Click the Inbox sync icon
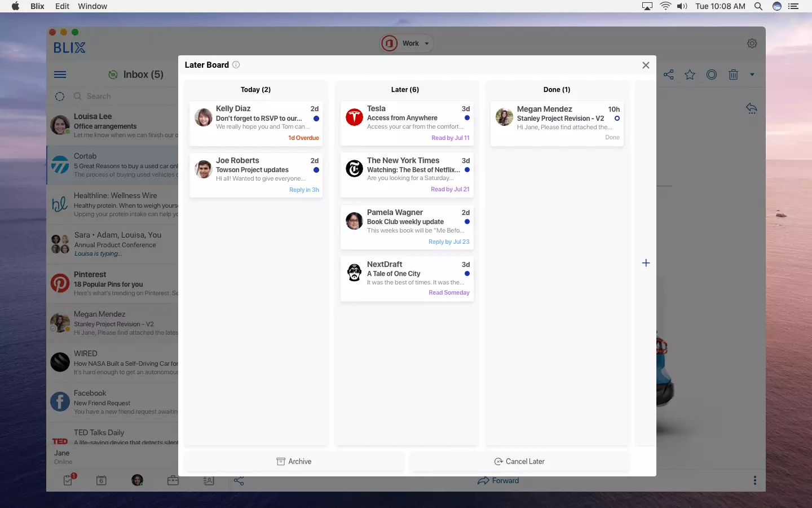This screenshot has width=812, height=508. (x=113, y=75)
